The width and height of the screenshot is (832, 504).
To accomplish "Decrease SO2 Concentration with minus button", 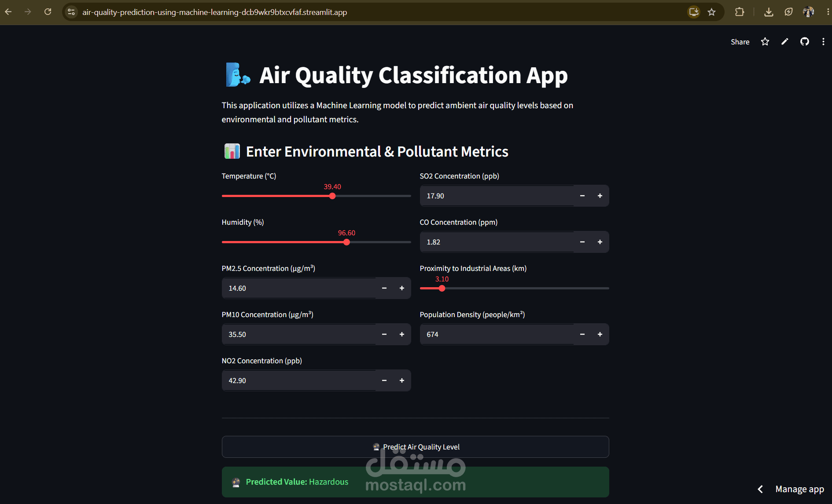I will click(582, 196).
